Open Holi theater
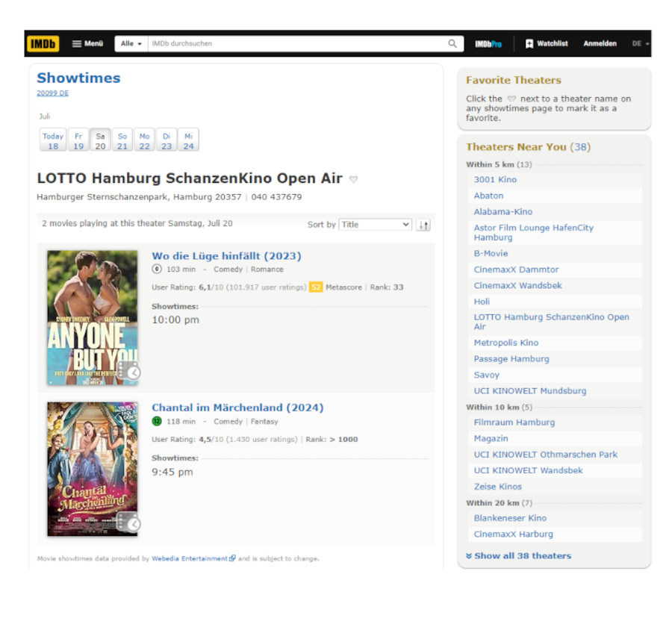This screenshot has width=672, height=630. pyautogui.click(x=482, y=302)
